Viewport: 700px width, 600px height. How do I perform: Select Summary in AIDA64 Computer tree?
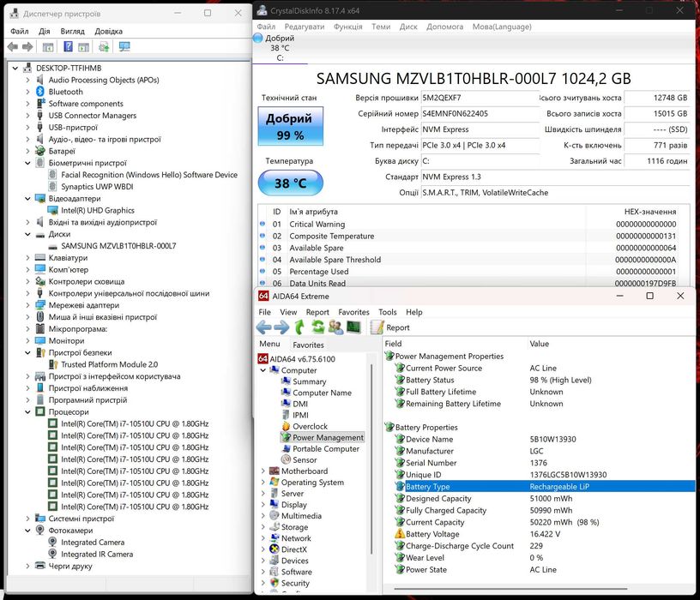(309, 381)
